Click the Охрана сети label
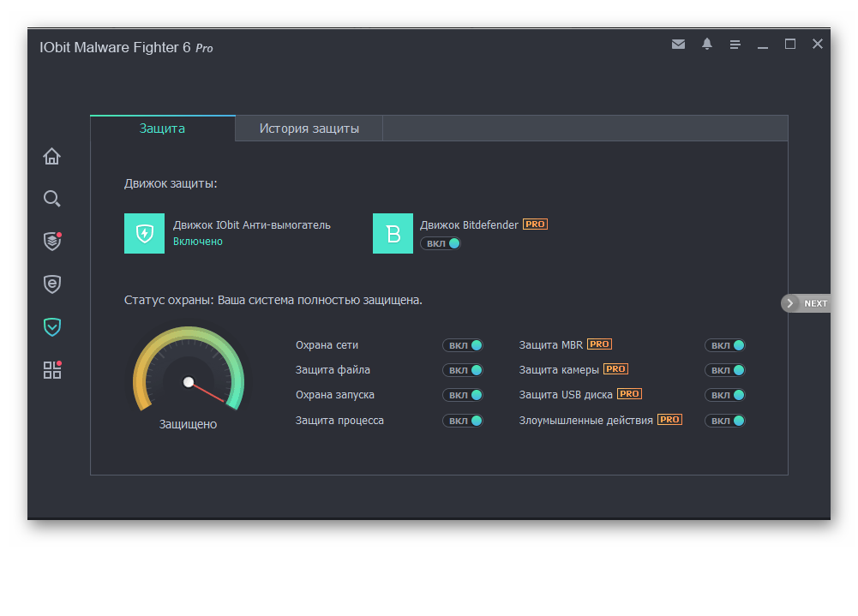 tap(327, 345)
